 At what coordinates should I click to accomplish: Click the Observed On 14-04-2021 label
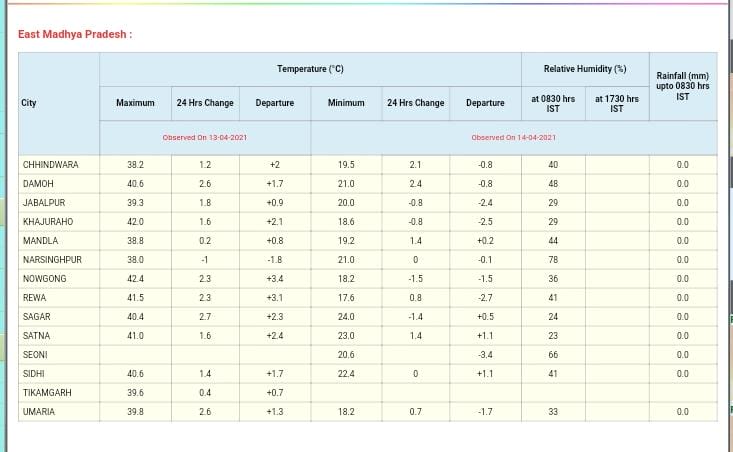(513, 137)
